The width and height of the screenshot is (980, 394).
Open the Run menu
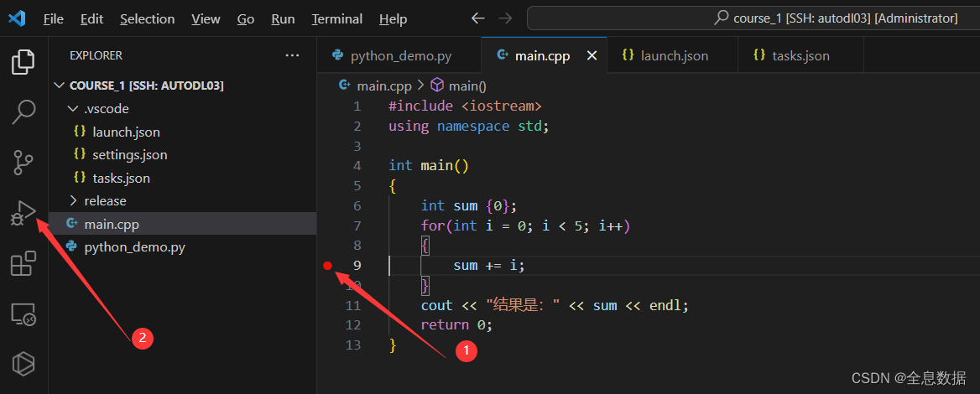coord(283,18)
